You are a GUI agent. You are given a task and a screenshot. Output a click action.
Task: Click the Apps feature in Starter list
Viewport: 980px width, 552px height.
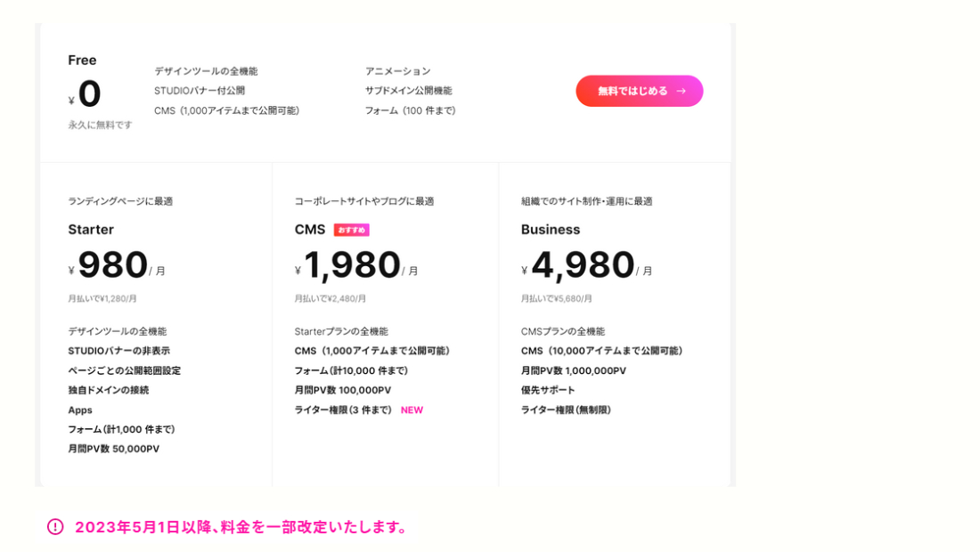point(80,410)
